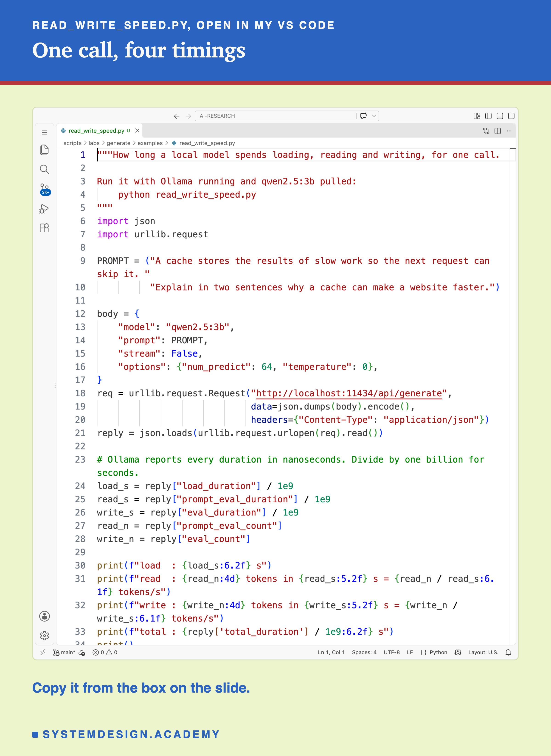Change encoding via UTF-8
Image resolution: width=551 pixels, height=756 pixels.
pos(392,652)
